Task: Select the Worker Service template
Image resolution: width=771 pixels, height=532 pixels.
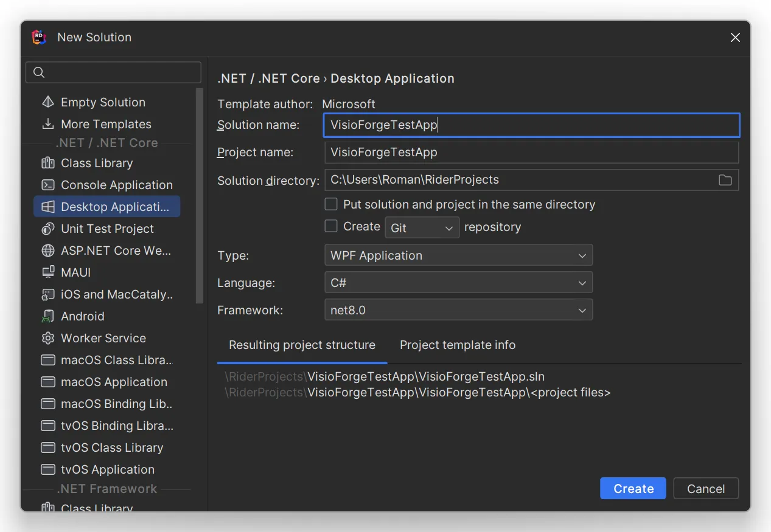Action: click(103, 337)
